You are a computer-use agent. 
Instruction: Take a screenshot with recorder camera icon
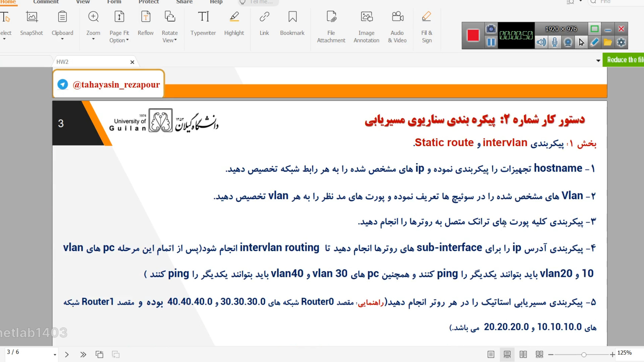[x=491, y=29]
